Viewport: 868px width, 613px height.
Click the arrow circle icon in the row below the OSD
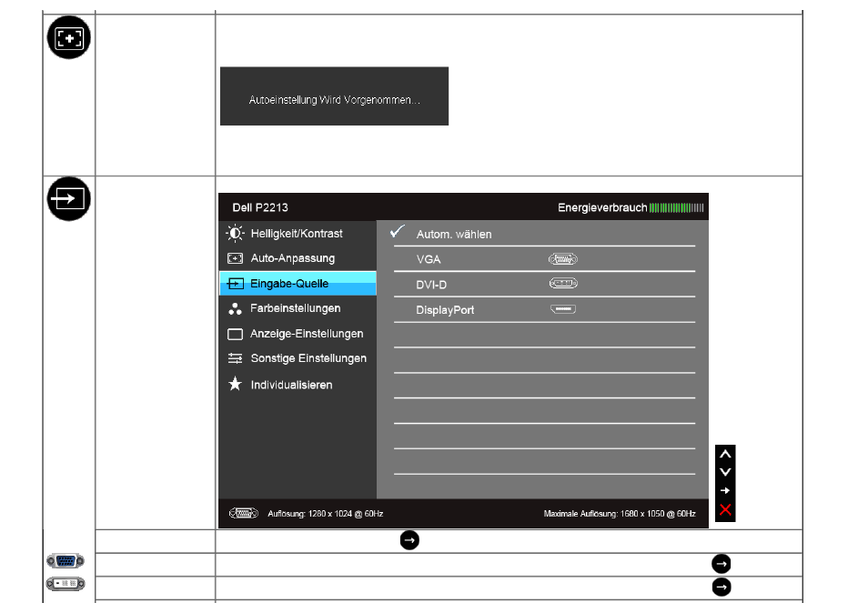(x=409, y=540)
